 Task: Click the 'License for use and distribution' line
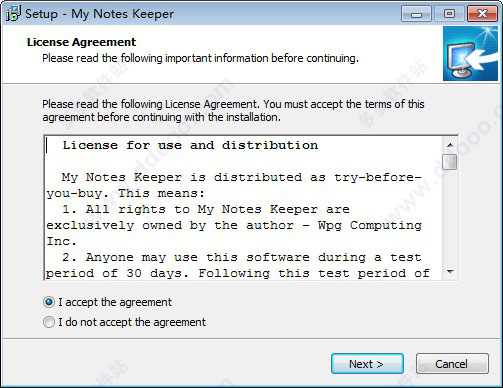[190, 145]
